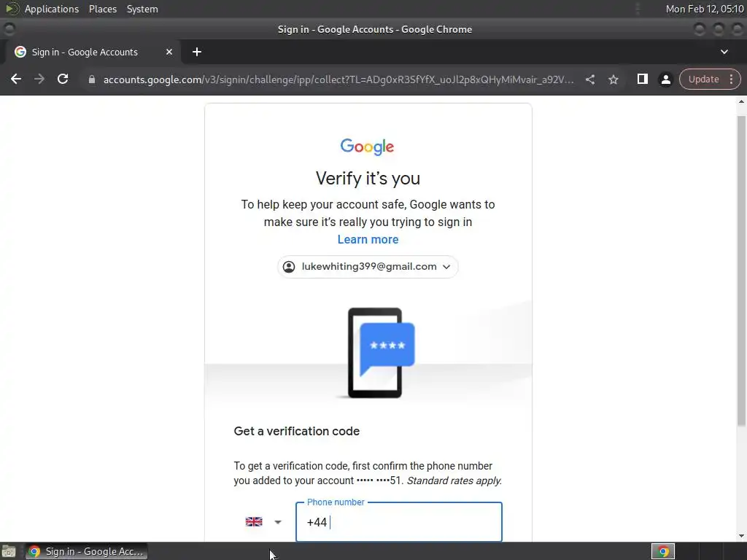Click the Verify it's you heading
The width and height of the screenshot is (747, 560).
tap(368, 178)
